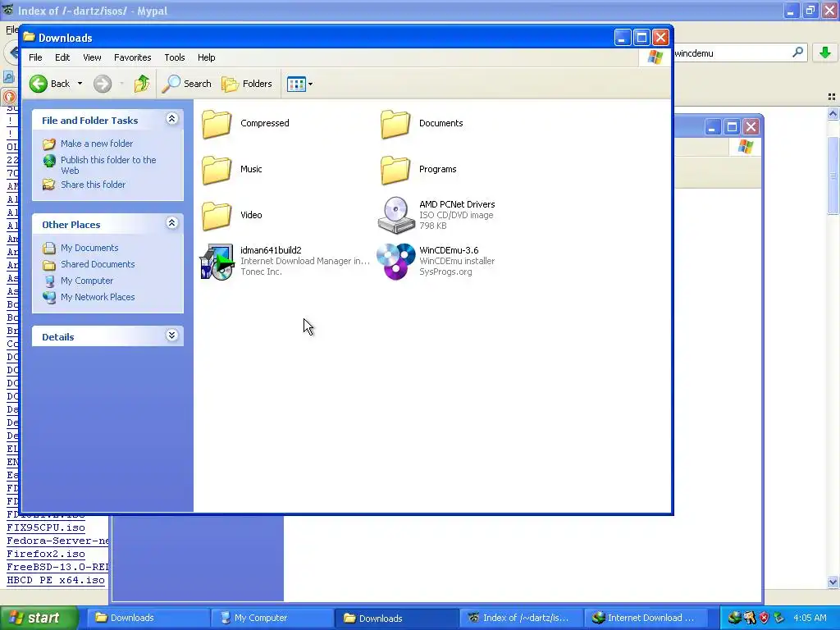Open the Back history dropdown arrow
This screenshot has width=840, height=630.
click(x=80, y=84)
